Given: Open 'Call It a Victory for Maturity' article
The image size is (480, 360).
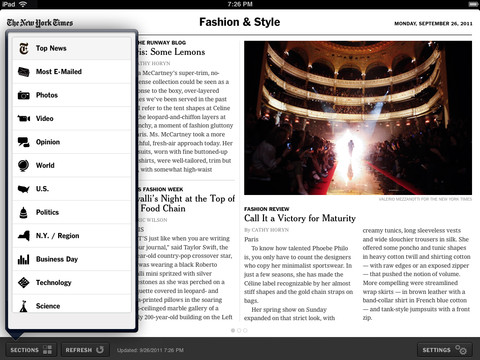Looking at the screenshot, I should 300,218.
